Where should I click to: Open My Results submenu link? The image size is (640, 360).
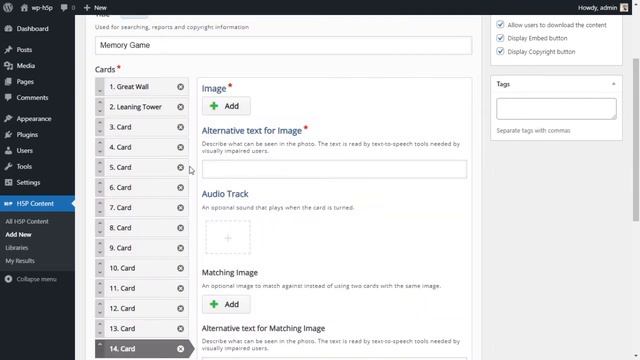click(x=20, y=261)
